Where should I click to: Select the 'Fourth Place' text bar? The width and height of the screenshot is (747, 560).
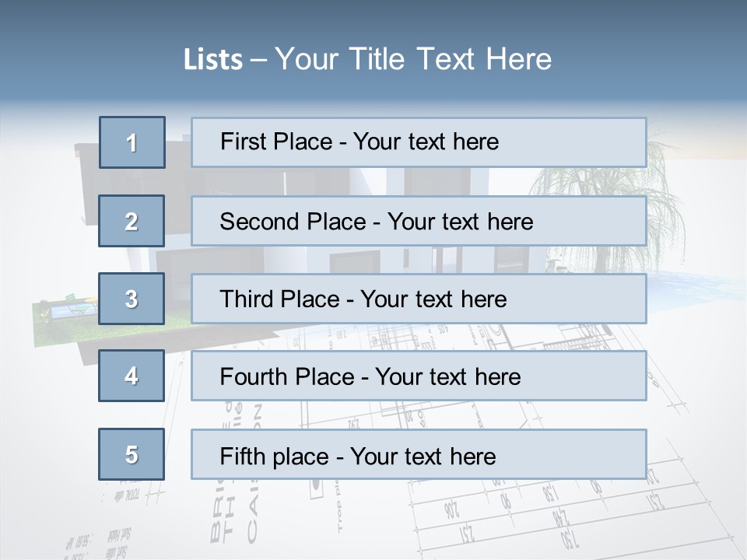419,376
